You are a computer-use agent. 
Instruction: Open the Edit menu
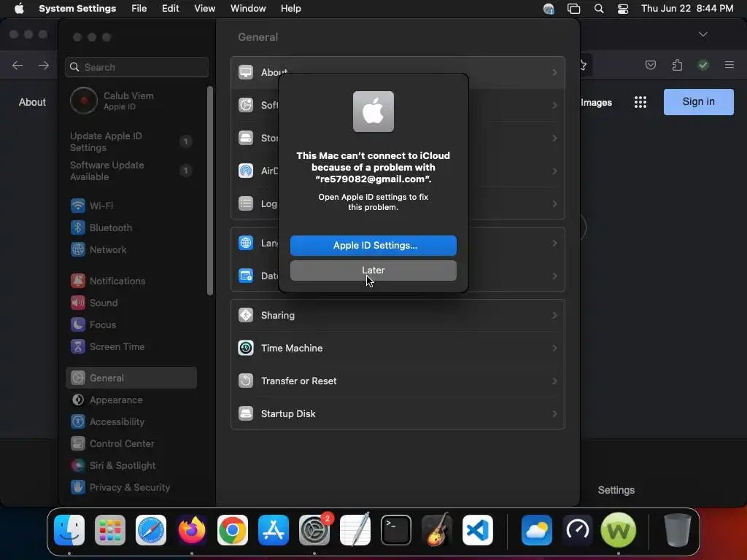click(x=170, y=8)
